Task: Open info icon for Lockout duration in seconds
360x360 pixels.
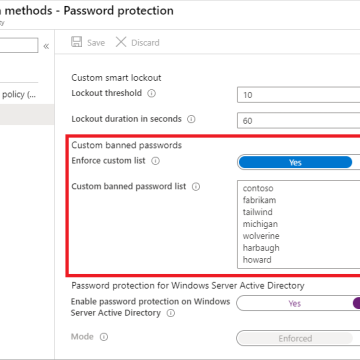Action: click(x=191, y=119)
